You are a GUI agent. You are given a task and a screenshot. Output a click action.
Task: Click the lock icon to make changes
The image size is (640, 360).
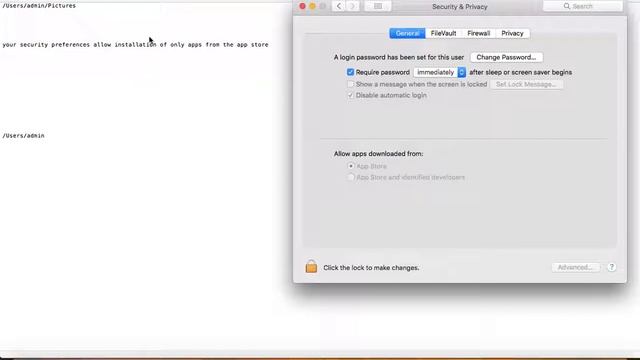(x=311, y=267)
